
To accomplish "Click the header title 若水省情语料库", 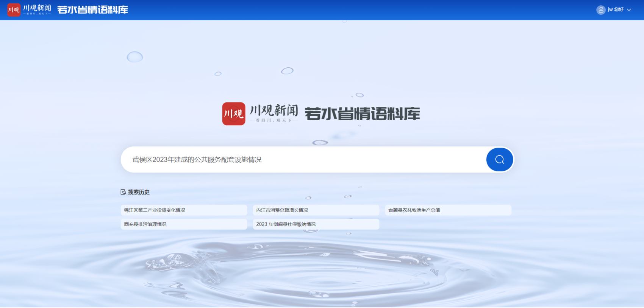I will tap(93, 10).
